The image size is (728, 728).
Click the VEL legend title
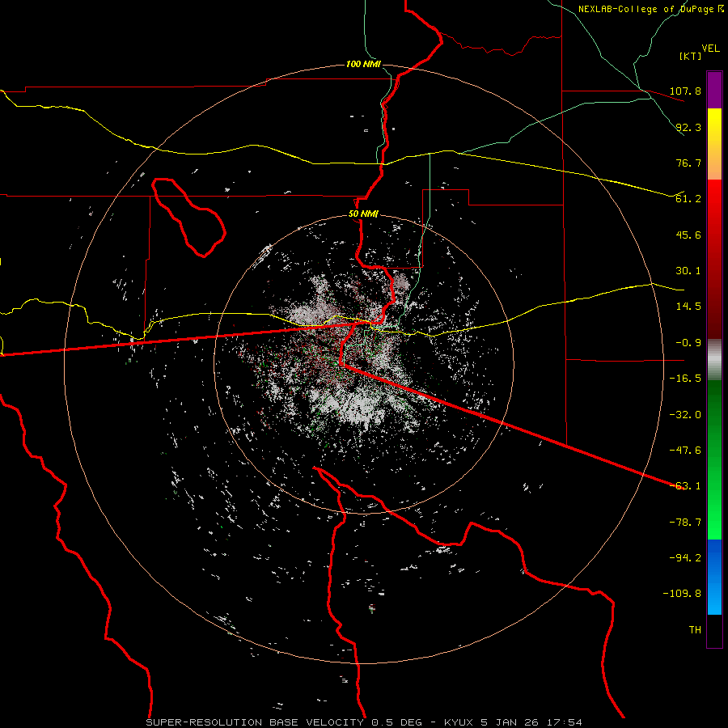[710, 49]
